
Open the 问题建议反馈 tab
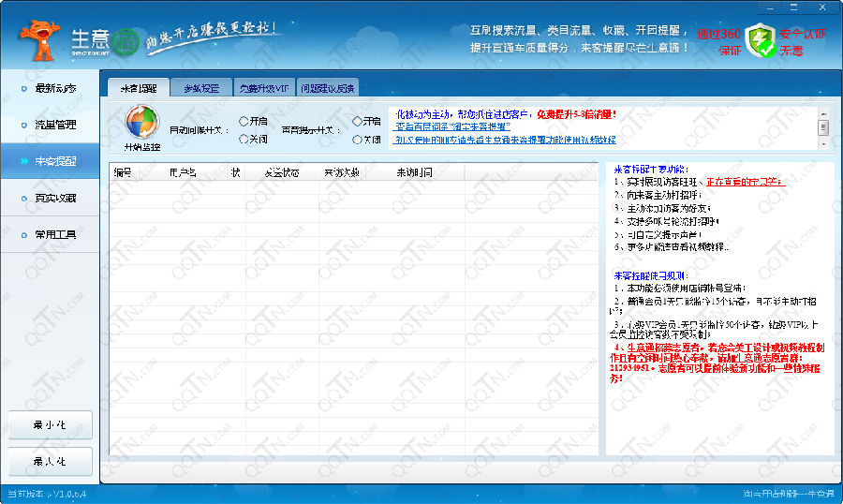point(327,88)
